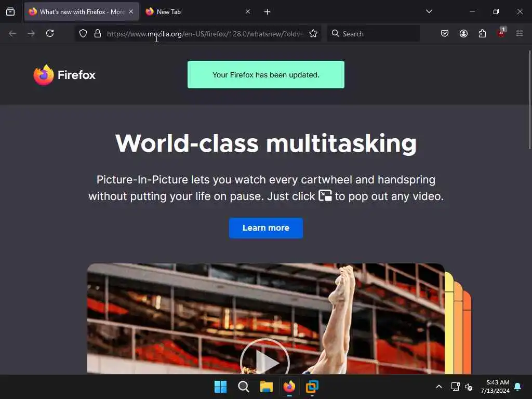Click the World-class multitasking heading
Image resolution: width=532 pixels, height=399 pixels.
click(x=266, y=143)
